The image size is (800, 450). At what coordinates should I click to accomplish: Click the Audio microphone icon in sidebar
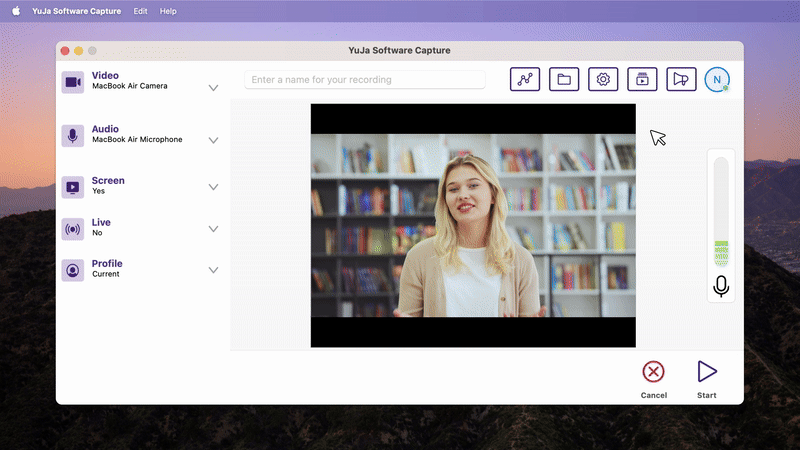[73, 136]
